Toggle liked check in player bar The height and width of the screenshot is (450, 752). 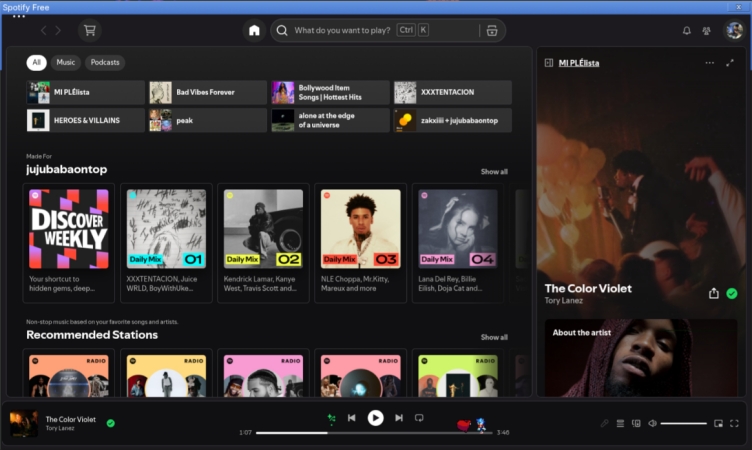coord(111,423)
